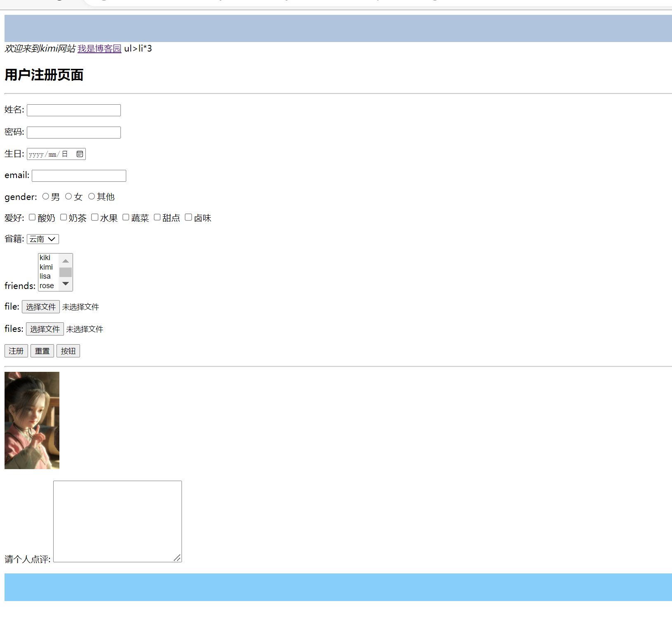The width and height of the screenshot is (672, 620).
Task: Click the scroll-down arrow in friends list
Action: click(66, 284)
